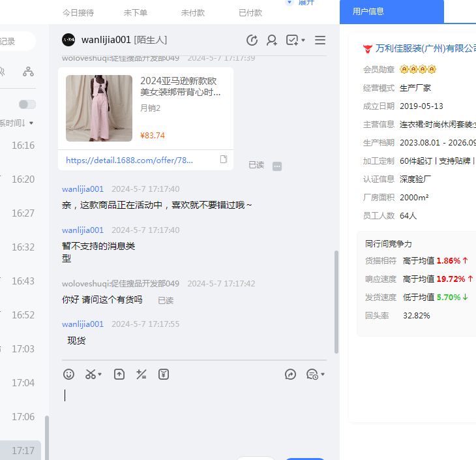Open the calculator plus-slash-equals icon
The height and width of the screenshot is (460, 476).
(141, 374)
